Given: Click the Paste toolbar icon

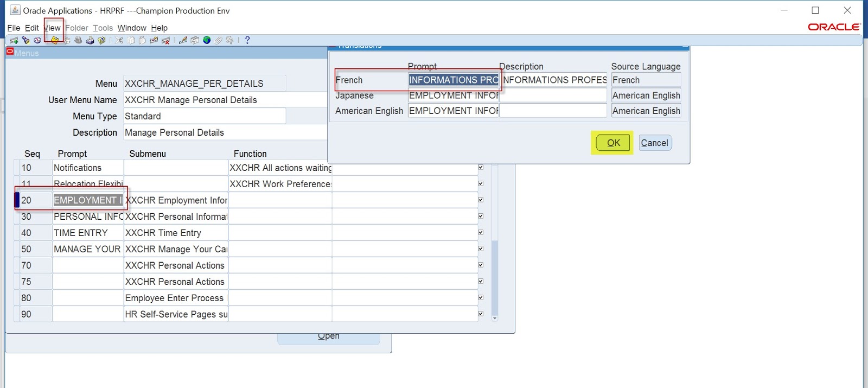Looking at the screenshot, I should (x=142, y=40).
